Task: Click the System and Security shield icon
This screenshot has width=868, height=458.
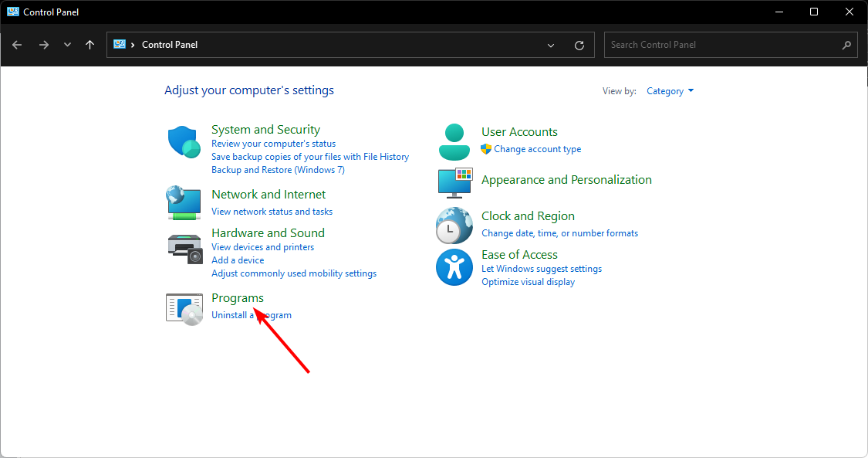Action: point(184,142)
